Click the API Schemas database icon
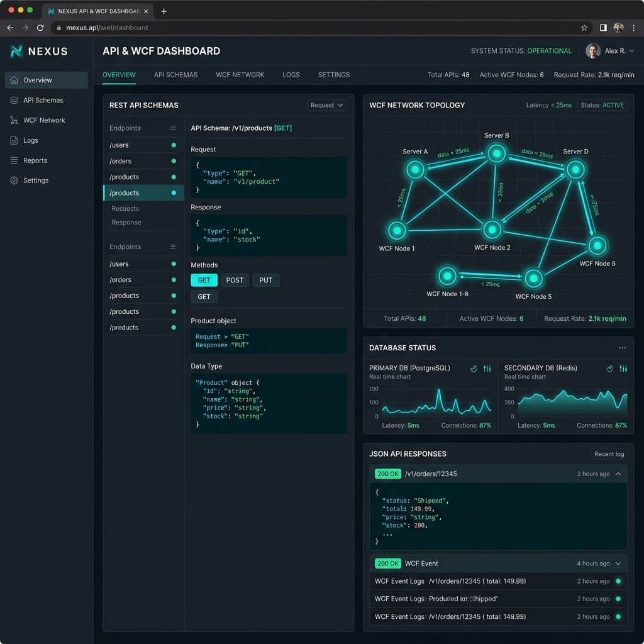This screenshot has height=644, width=644. pos(14,100)
